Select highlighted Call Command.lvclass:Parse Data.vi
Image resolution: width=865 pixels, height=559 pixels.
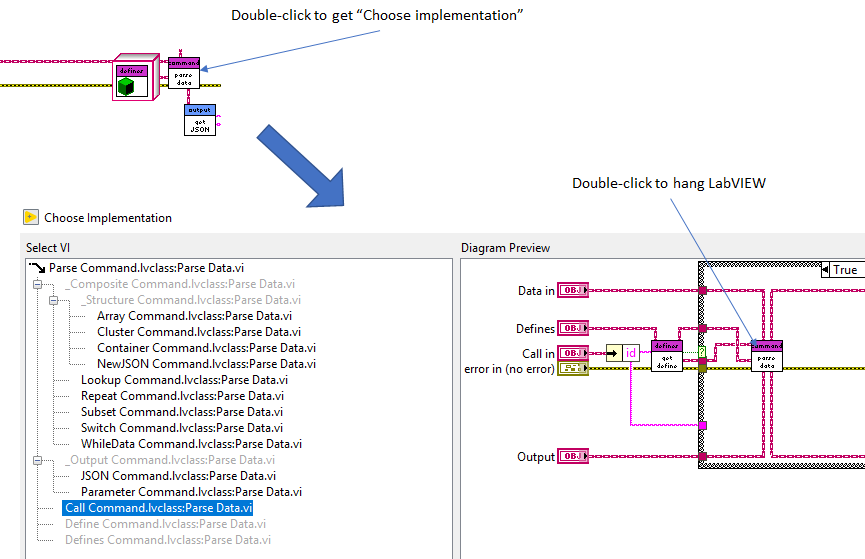click(158, 508)
